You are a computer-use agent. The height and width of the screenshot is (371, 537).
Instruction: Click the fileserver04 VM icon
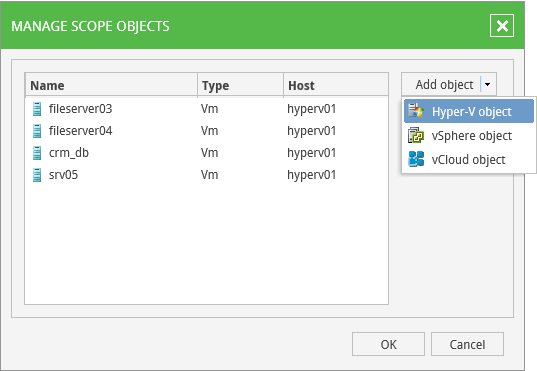coord(37,131)
